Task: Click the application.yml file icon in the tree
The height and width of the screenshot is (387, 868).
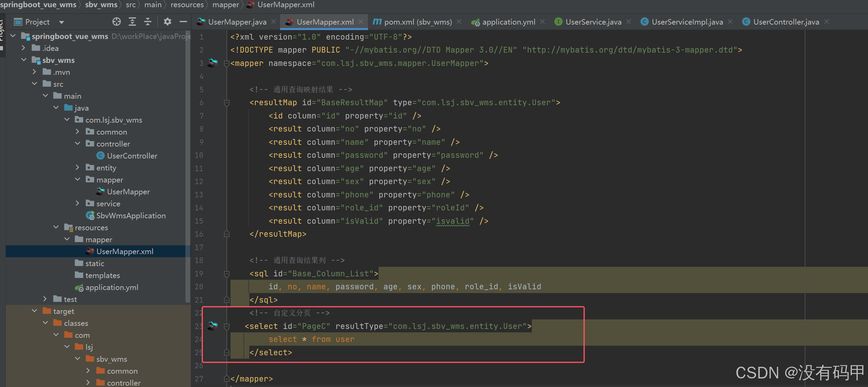Action: (79, 287)
